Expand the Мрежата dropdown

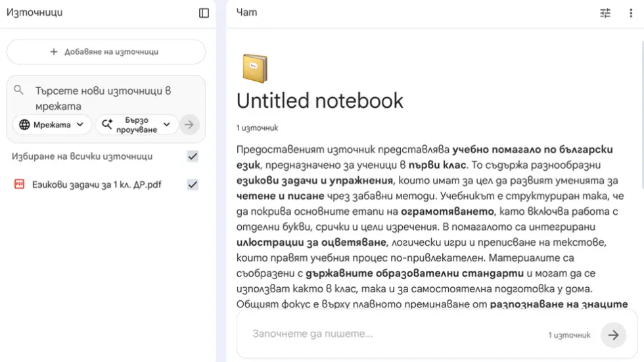(52, 125)
